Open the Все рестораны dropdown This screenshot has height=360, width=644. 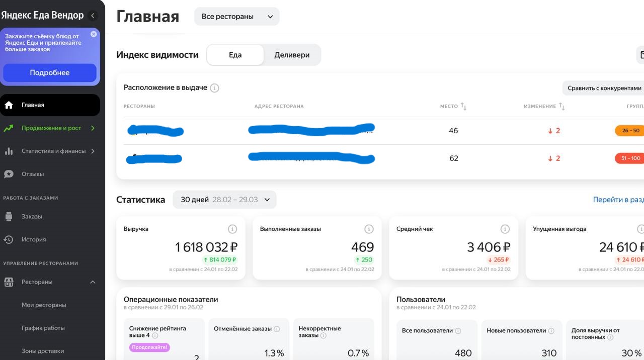(236, 17)
